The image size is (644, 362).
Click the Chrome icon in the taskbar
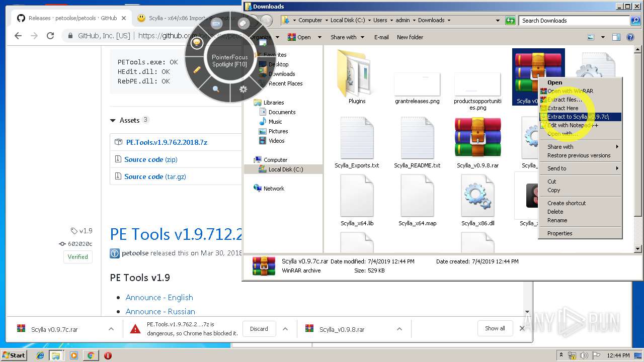pos(91,355)
